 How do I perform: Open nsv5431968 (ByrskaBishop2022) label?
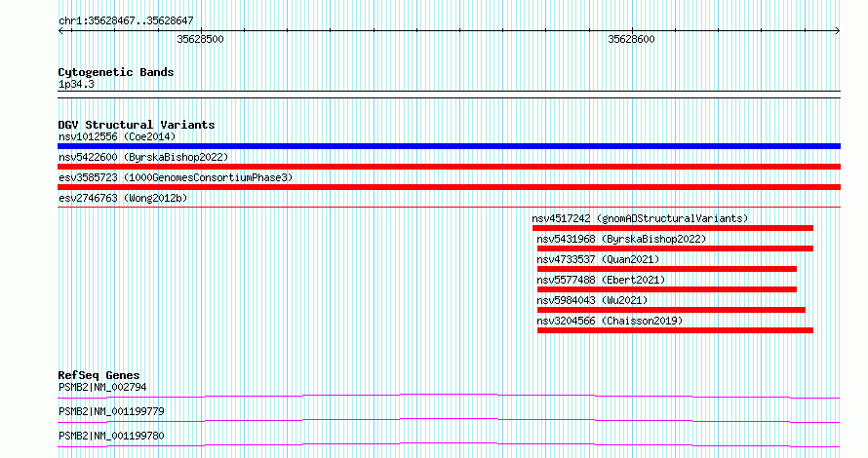[x=621, y=239]
